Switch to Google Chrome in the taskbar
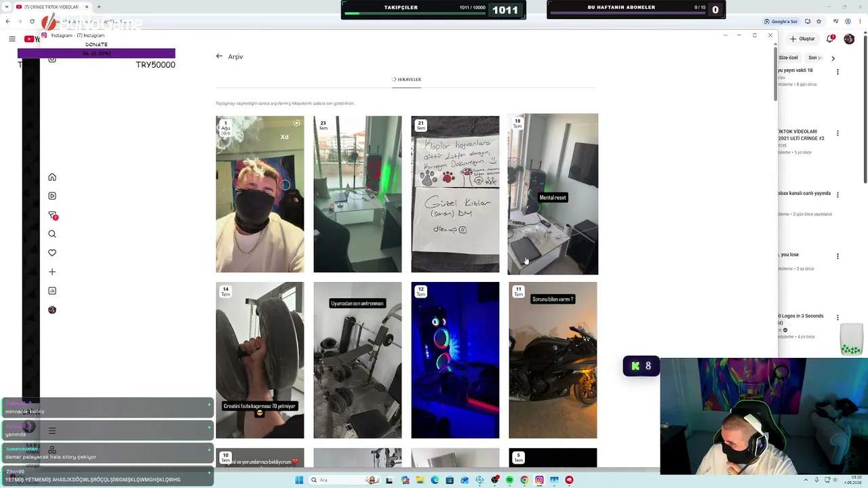Screen dimensions: 868x488 click(524, 480)
